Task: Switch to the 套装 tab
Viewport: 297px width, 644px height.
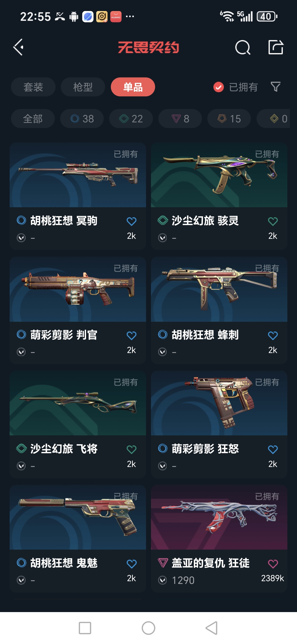Action: (33, 87)
